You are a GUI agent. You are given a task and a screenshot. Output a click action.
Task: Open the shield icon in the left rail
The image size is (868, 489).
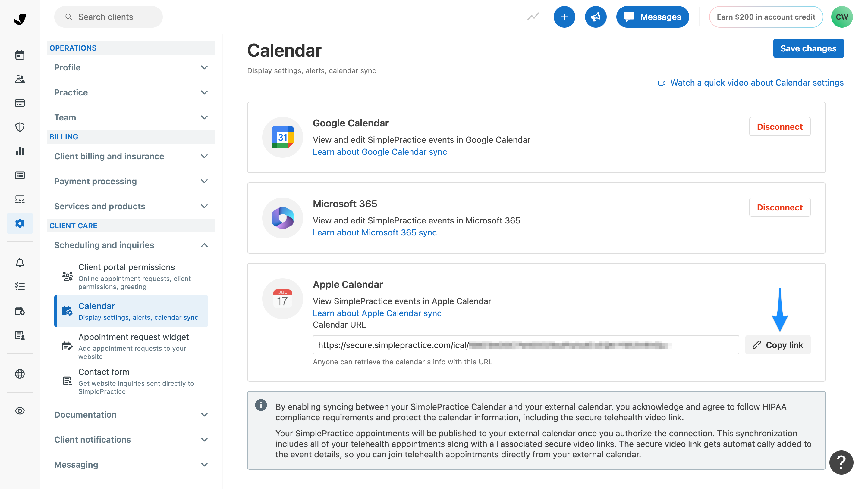click(20, 127)
